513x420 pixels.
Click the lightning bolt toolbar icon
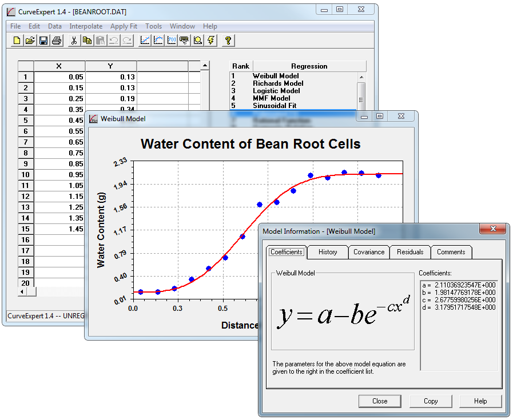point(210,40)
